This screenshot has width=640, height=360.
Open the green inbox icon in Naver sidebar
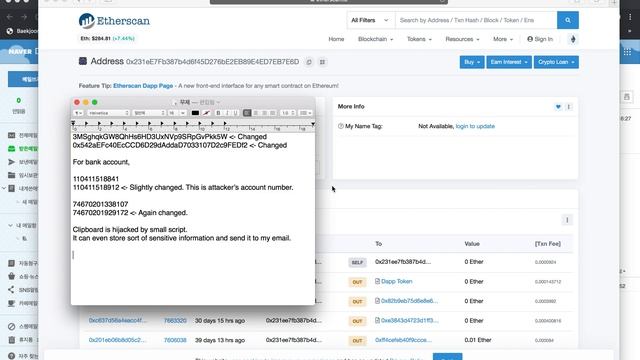coord(11,149)
